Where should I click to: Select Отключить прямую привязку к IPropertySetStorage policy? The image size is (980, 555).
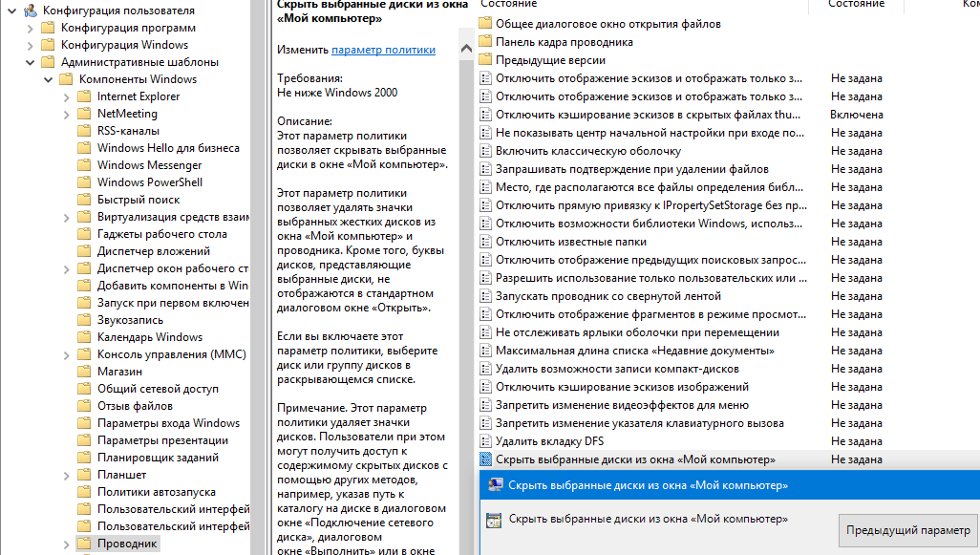651,205
